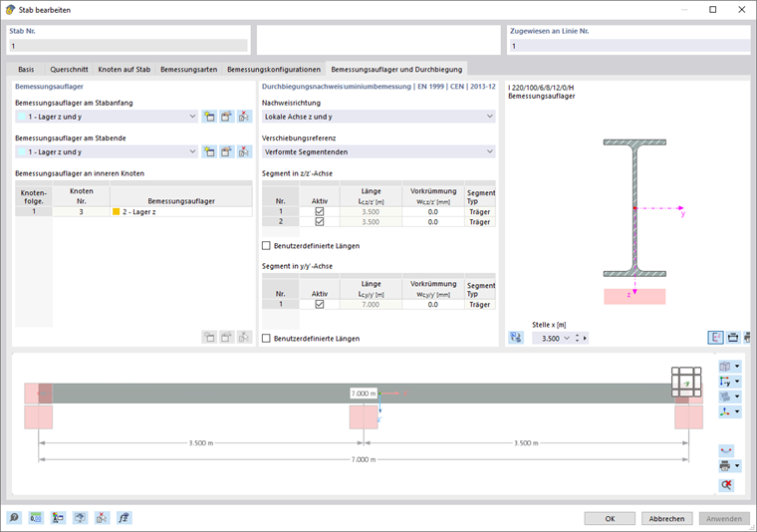Image resolution: width=757 pixels, height=532 pixels.
Task: Click the Abbrechen button
Action: pyautogui.click(x=666, y=518)
